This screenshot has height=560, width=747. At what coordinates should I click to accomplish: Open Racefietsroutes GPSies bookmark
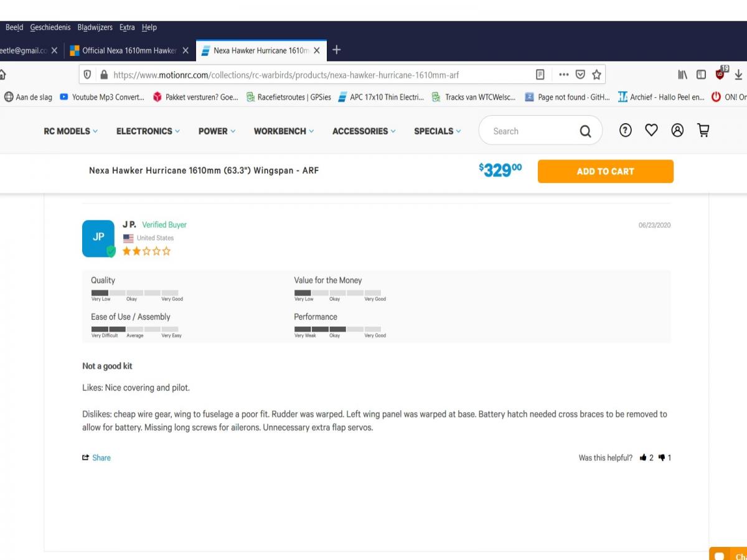289,97
